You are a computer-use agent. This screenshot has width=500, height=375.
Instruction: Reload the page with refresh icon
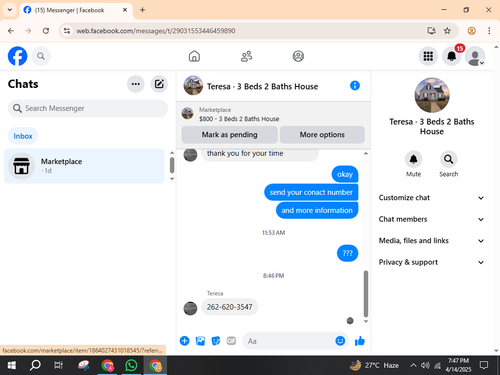point(46,31)
